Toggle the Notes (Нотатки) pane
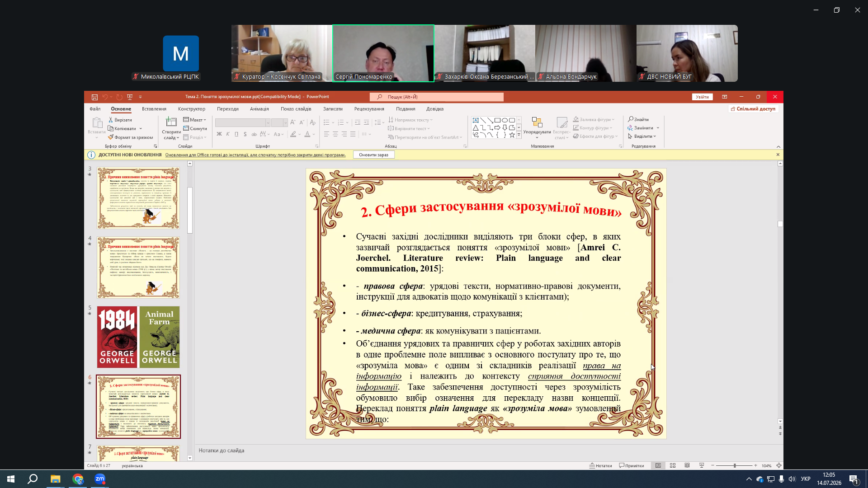868x488 pixels. (x=600, y=465)
